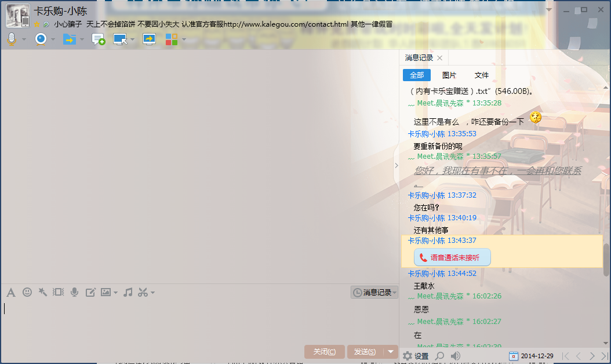Collapse the side panel with the arrow handle
Viewport: 611px width, 364px height.
(397, 166)
